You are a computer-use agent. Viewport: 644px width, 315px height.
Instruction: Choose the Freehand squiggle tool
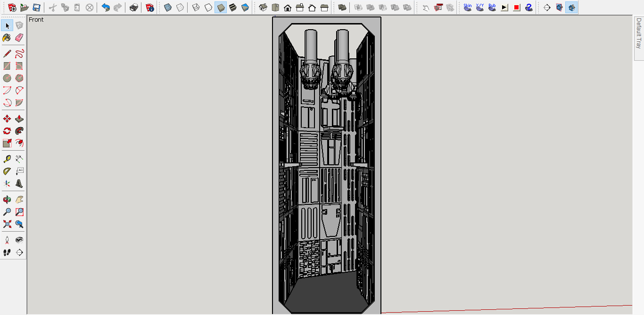coord(19,54)
